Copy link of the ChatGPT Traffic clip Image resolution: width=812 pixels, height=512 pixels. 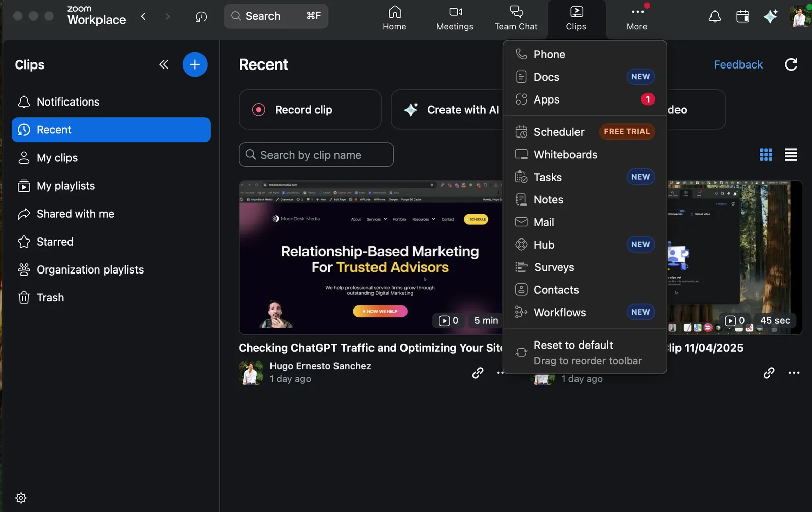(x=478, y=373)
